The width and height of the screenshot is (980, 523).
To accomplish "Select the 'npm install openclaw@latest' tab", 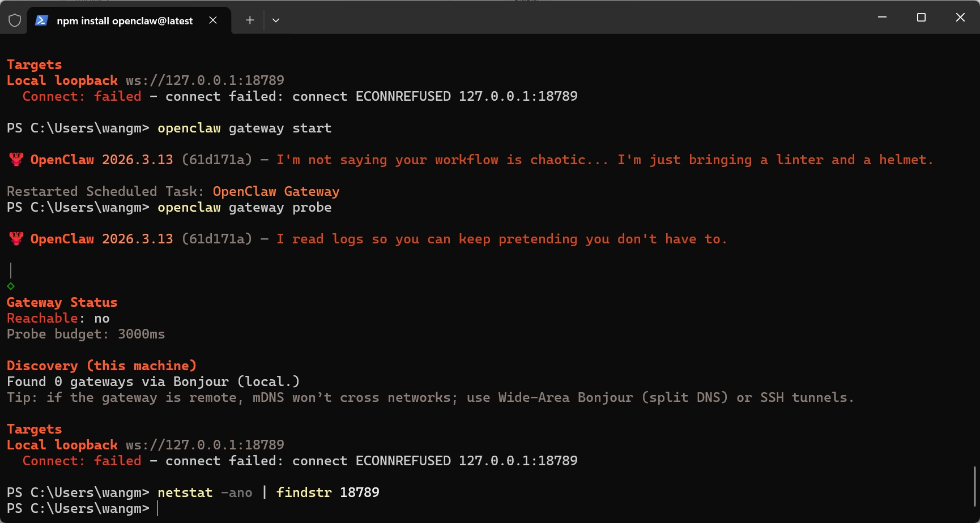I will click(x=125, y=21).
